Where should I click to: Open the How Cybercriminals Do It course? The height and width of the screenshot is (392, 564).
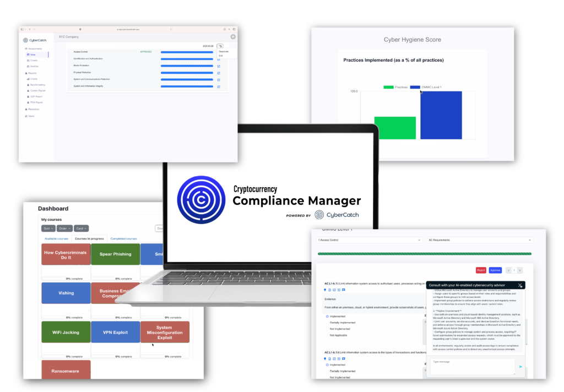click(66, 254)
